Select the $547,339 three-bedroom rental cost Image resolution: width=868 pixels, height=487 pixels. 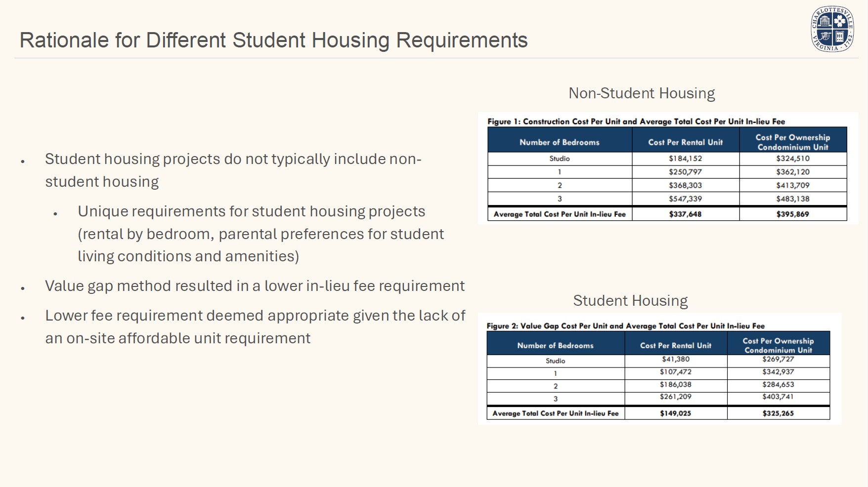685,199
